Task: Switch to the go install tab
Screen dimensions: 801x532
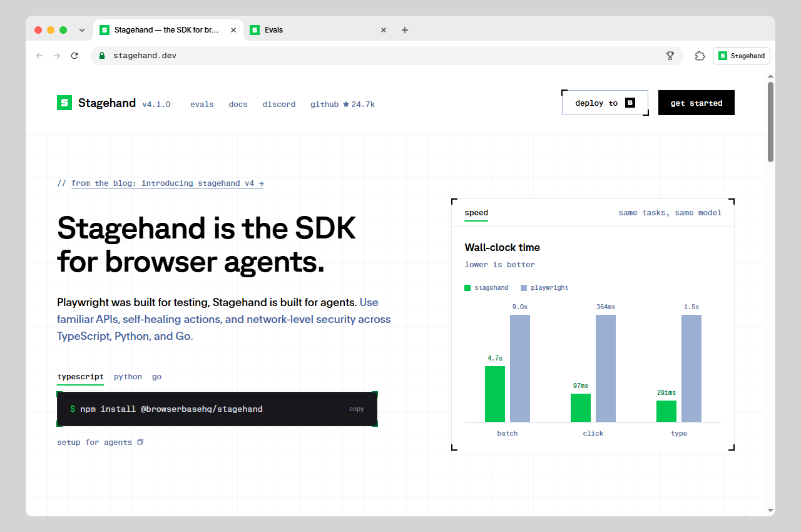Action: point(156,377)
